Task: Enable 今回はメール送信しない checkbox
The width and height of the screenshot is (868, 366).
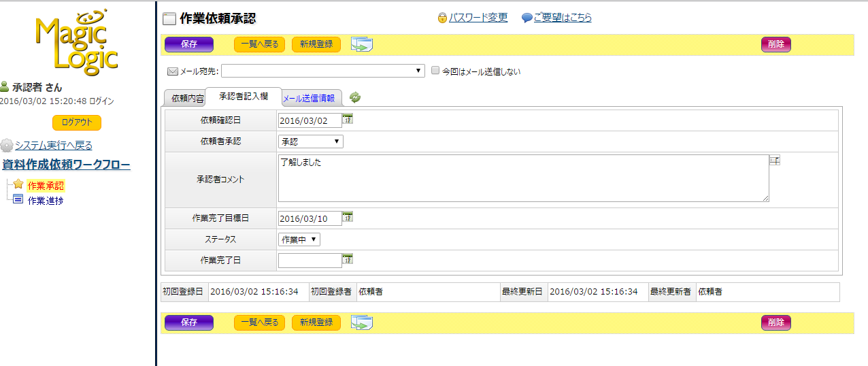Action: [x=436, y=70]
